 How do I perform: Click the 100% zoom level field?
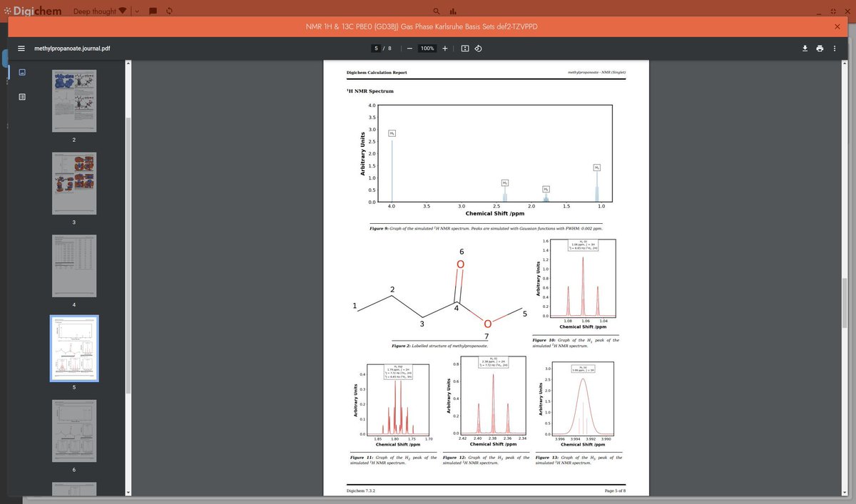[427, 48]
